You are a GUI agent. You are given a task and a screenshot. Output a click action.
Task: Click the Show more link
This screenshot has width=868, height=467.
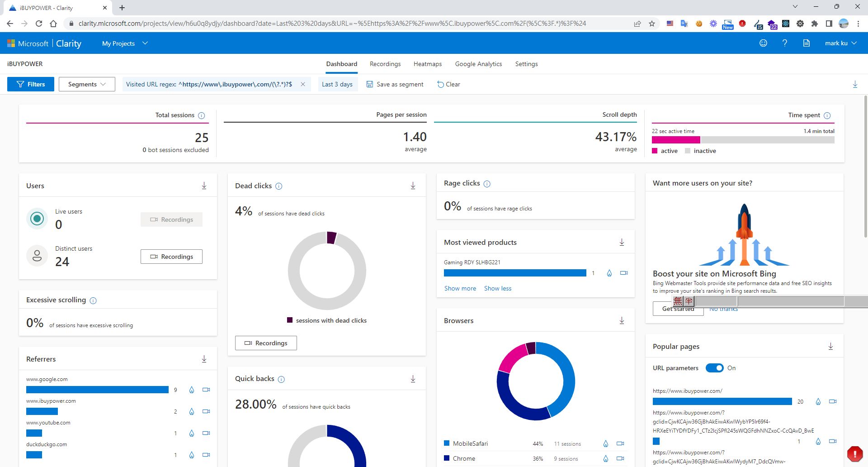click(460, 288)
